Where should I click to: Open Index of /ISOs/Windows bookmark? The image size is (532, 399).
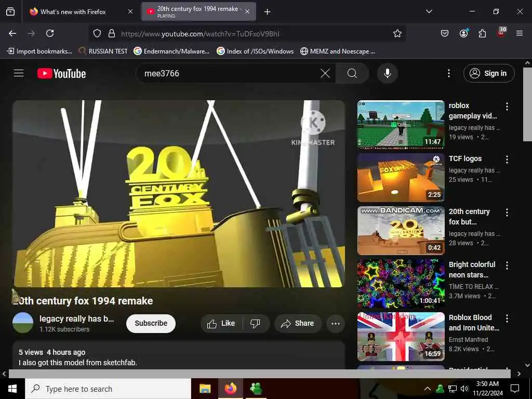point(255,51)
